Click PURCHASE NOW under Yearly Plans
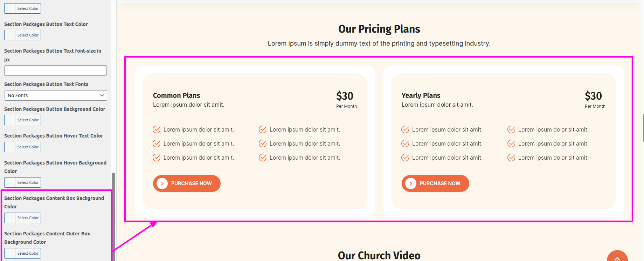 coord(440,183)
